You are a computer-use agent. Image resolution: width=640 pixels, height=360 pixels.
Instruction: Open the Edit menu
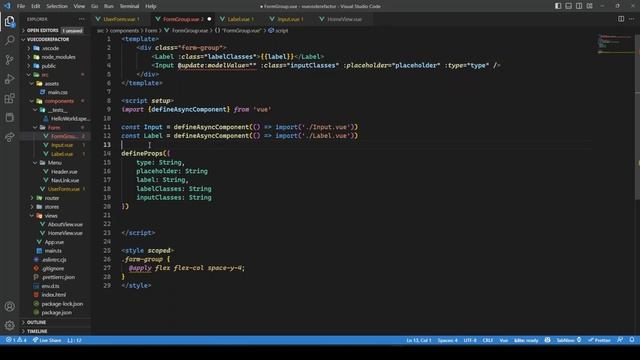coord(36,6)
